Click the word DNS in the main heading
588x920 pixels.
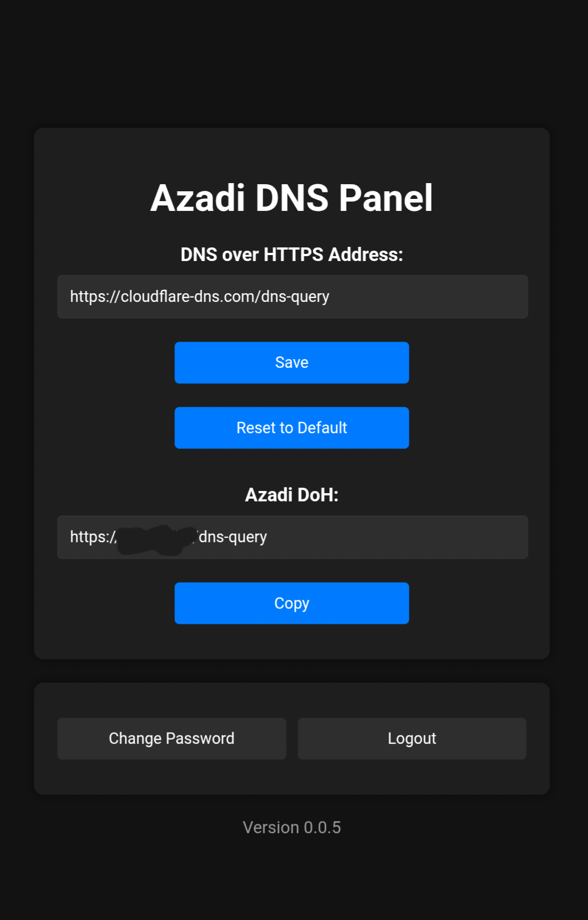point(292,198)
